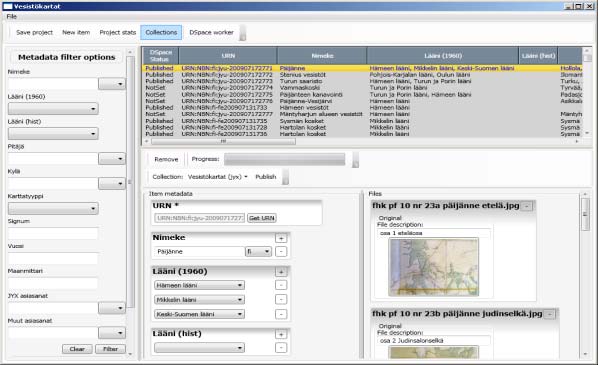Remove the empty Lääni (hist) entry

pos(281,348)
